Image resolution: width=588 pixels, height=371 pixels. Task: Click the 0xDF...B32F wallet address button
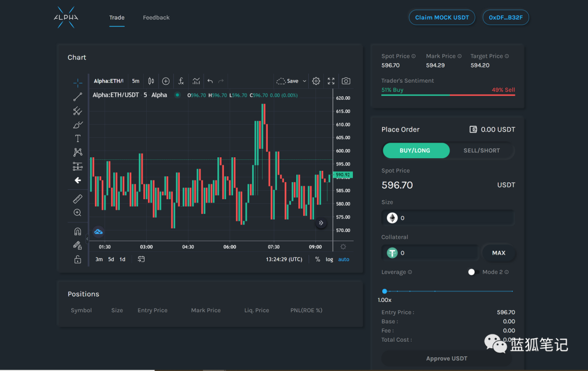click(505, 17)
